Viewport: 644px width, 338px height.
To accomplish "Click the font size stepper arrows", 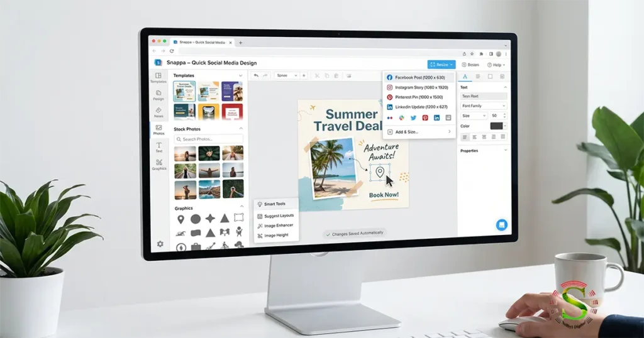I will pyautogui.click(x=504, y=116).
